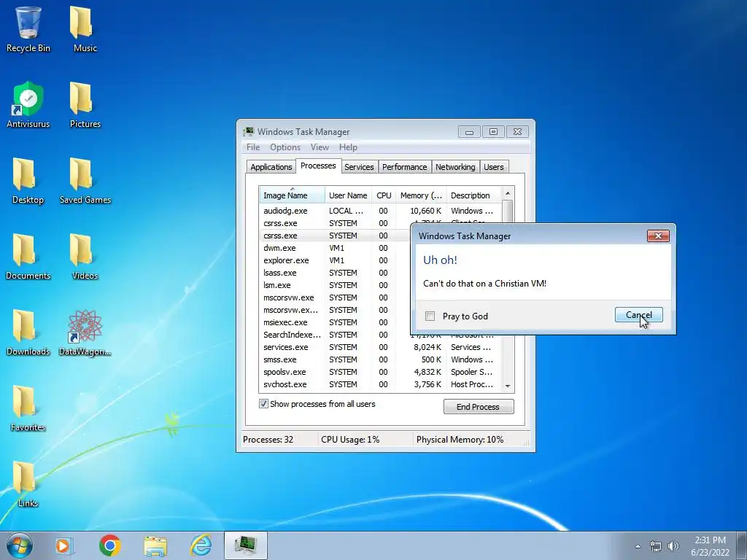Open the Documents folder icon

click(28, 257)
